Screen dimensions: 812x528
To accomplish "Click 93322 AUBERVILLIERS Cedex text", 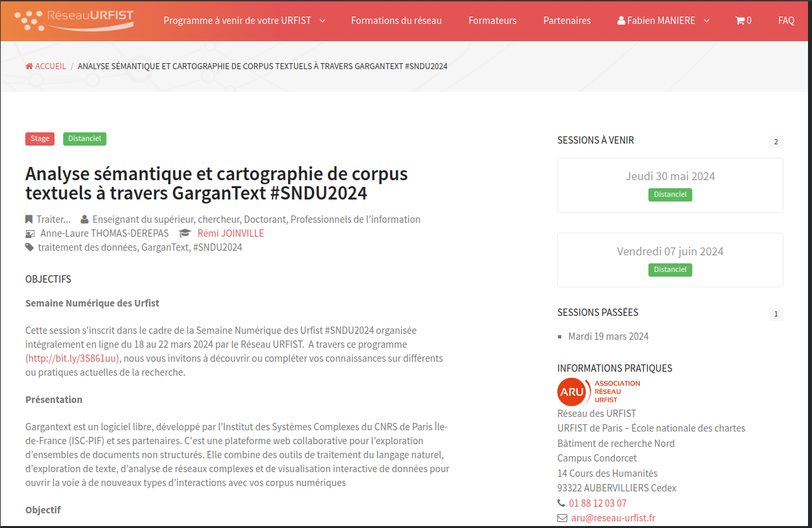I will (616, 488).
